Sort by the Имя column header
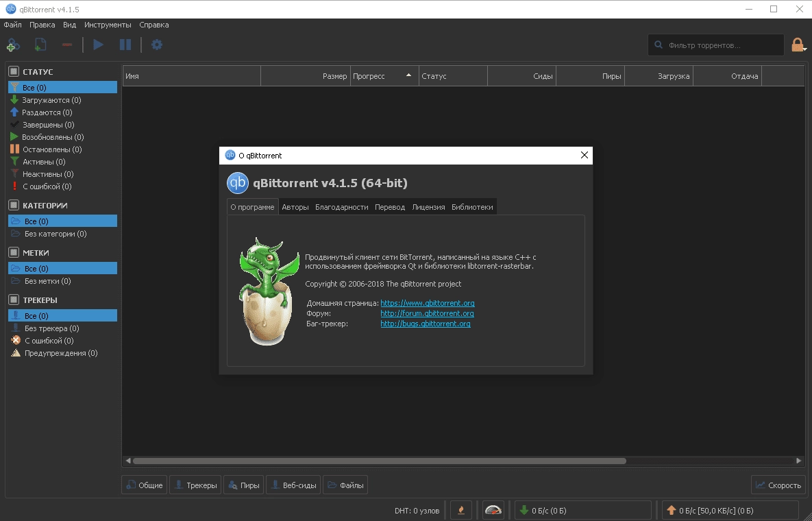This screenshot has width=812, height=521. [x=192, y=76]
